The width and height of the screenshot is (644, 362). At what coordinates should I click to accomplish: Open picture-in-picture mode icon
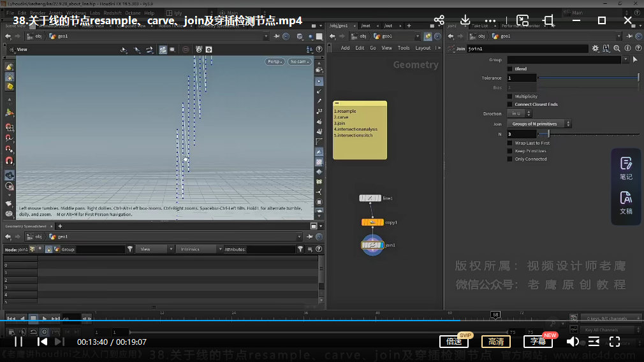[522, 20]
